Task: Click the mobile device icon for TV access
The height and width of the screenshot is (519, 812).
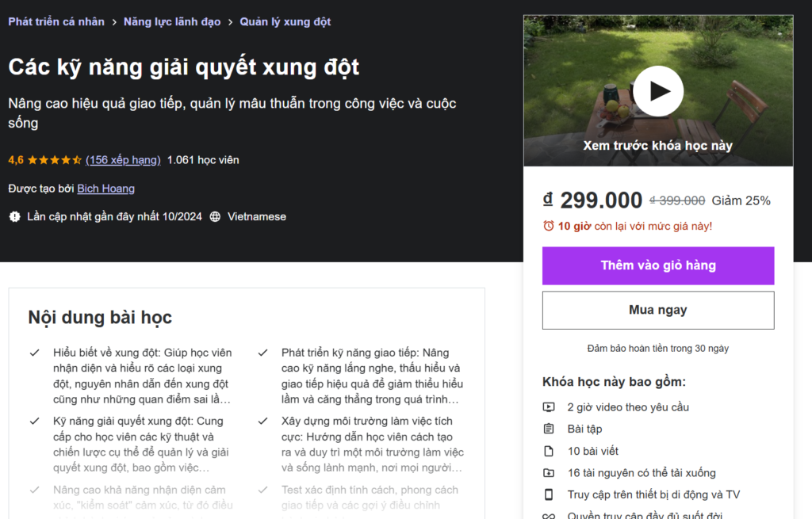Action: point(550,493)
